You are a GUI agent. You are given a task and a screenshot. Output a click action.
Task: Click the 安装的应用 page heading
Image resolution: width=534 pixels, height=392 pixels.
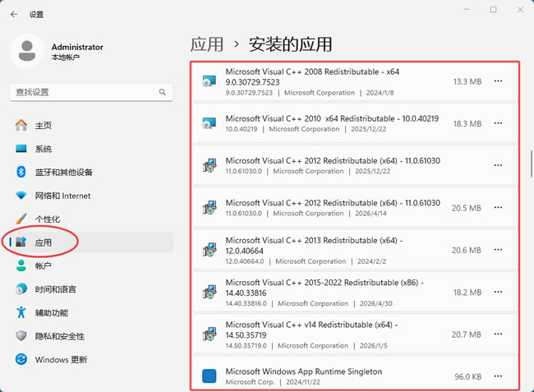291,44
